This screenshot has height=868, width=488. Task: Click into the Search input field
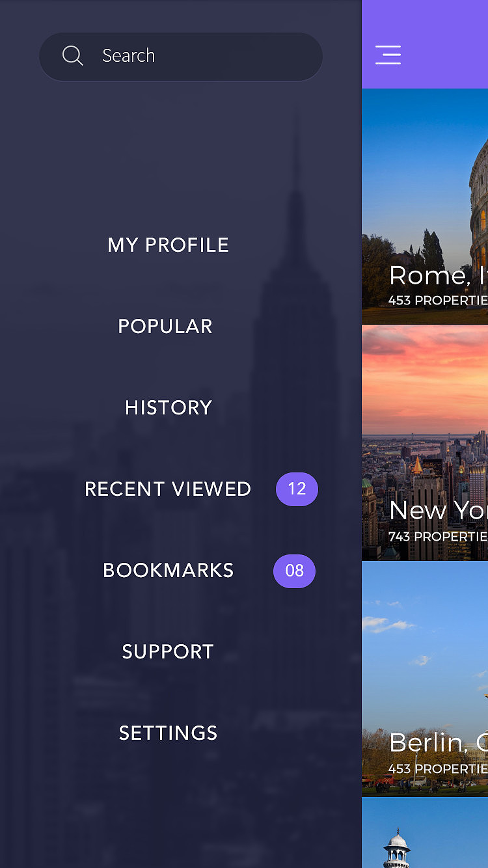click(181, 57)
